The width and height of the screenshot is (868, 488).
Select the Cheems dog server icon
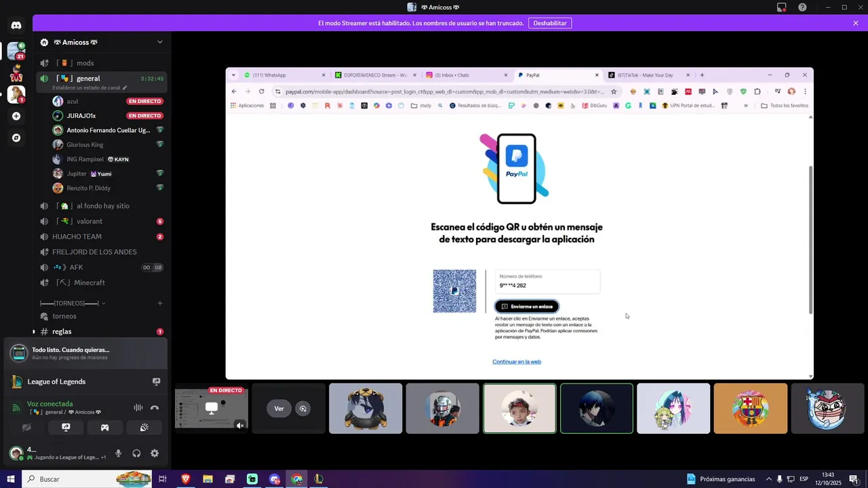point(16,94)
